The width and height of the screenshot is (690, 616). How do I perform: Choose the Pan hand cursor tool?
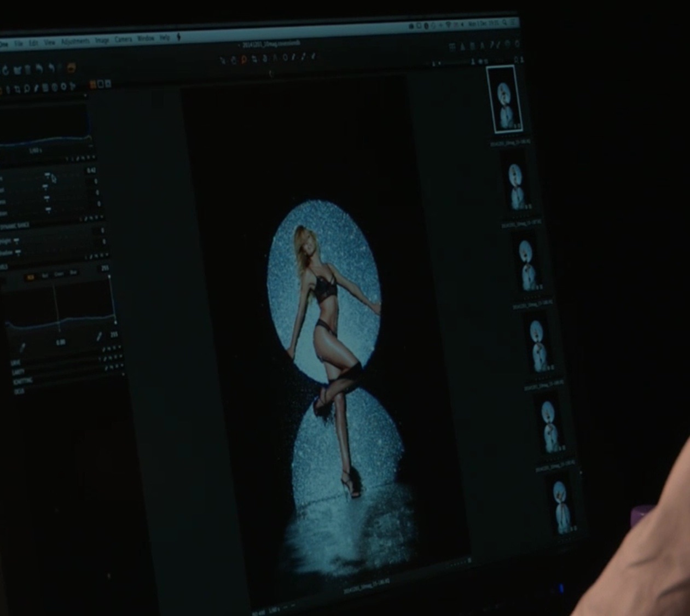pos(234,60)
